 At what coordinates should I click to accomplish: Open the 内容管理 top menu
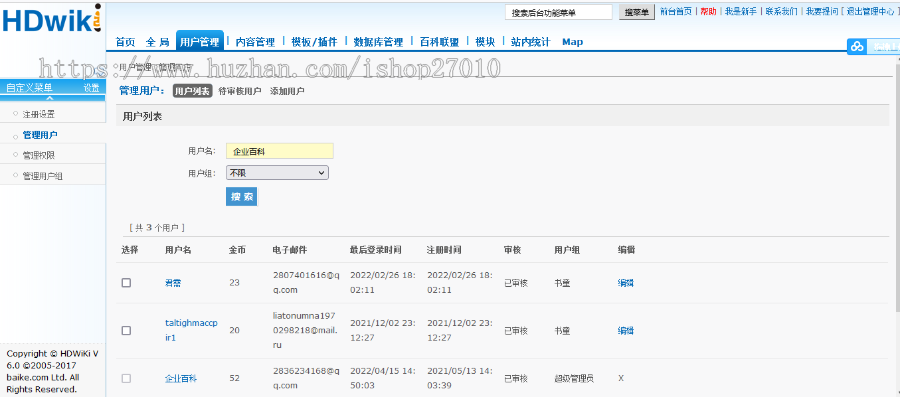[x=255, y=42]
